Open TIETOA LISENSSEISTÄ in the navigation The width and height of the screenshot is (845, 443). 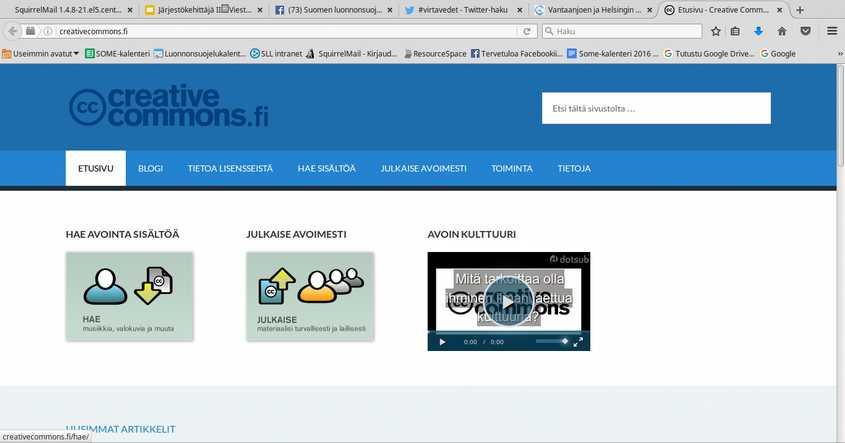[x=230, y=168]
